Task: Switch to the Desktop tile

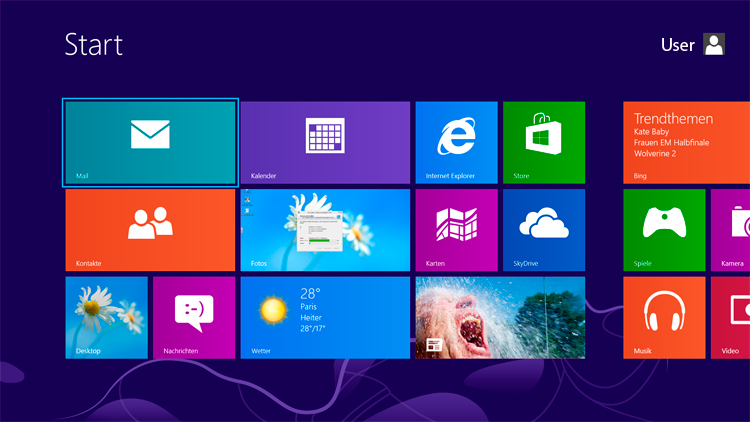Action: pyautogui.click(x=106, y=317)
